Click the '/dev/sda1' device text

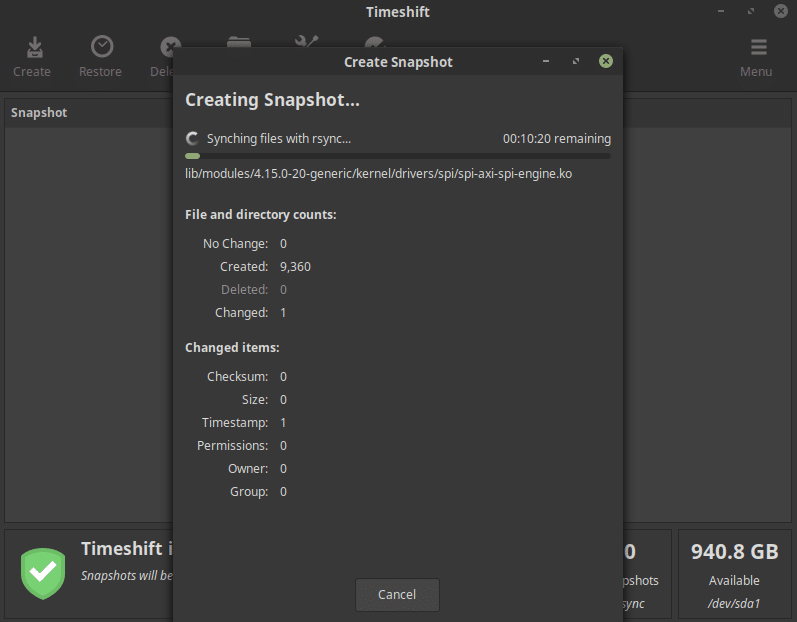click(734, 604)
